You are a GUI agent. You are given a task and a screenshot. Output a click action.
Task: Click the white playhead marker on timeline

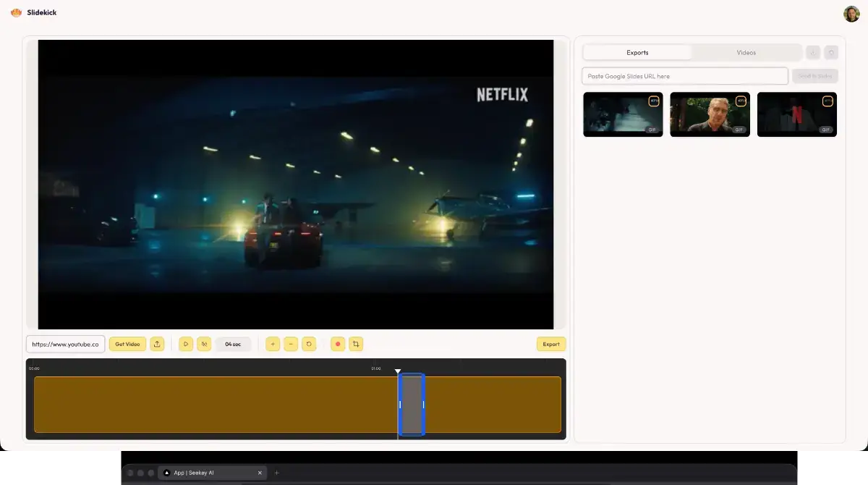[x=398, y=371]
